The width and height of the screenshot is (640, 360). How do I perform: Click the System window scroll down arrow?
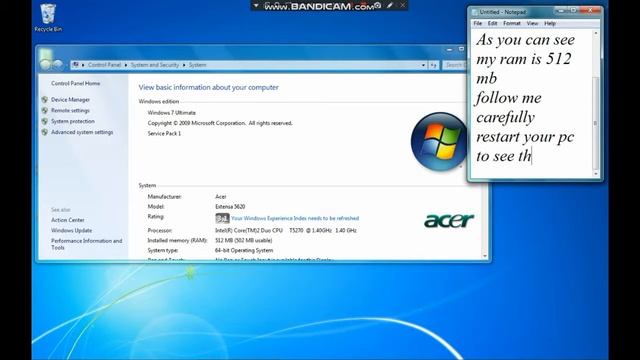click(x=485, y=256)
